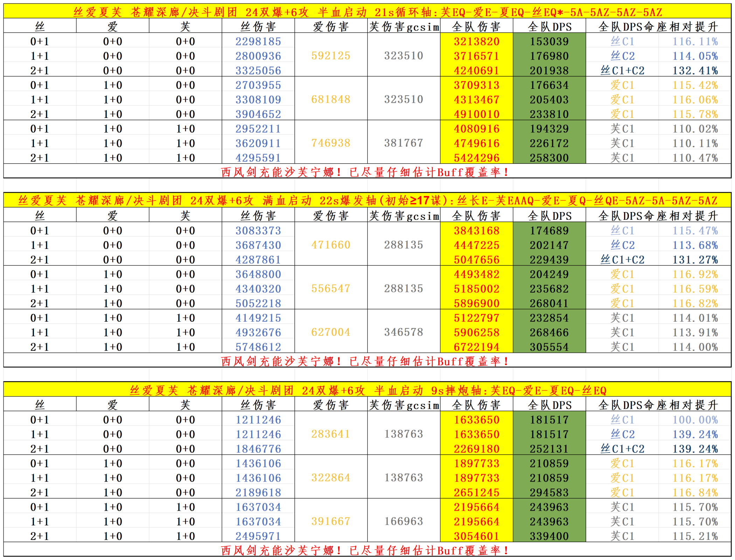
Task: Click the 爱伤害 value 322864
Action: pyautogui.click(x=331, y=478)
